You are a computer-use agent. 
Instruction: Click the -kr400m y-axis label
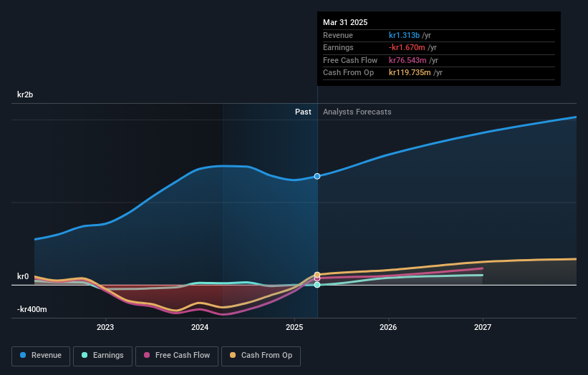32,309
